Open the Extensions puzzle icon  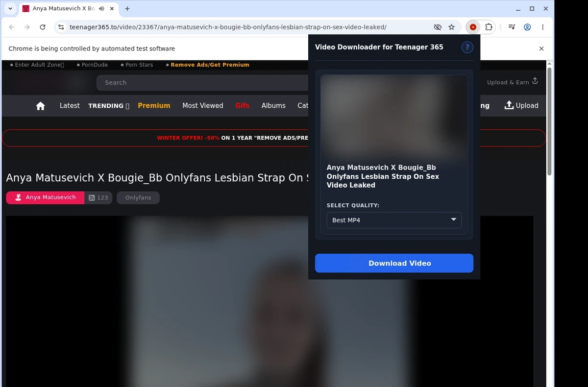(x=489, y=27)
